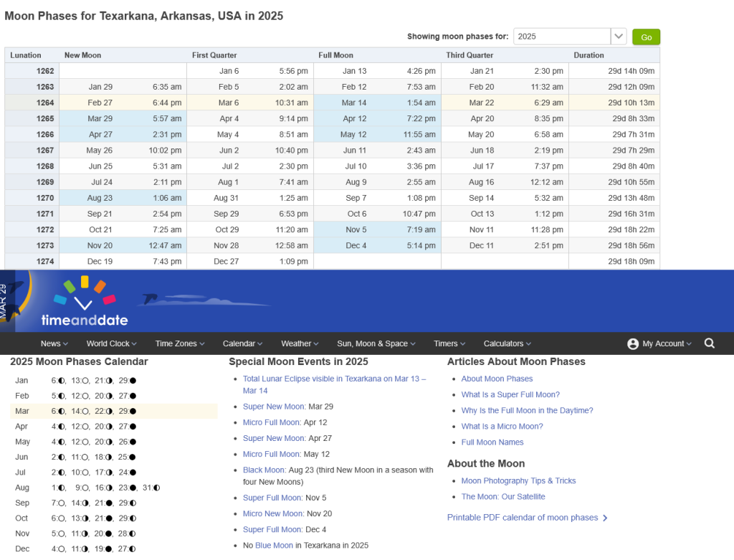Open the Full Moon Names article
The image size is (734, 560).
coord(492,442)
